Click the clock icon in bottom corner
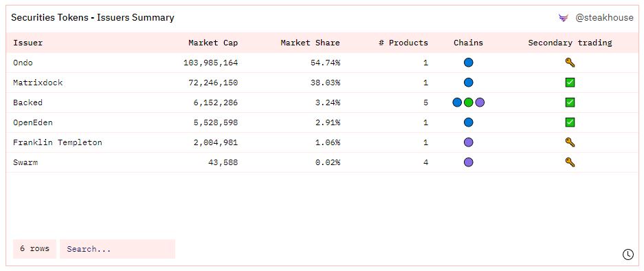644x271 pixels. click(x=628, y=254)
